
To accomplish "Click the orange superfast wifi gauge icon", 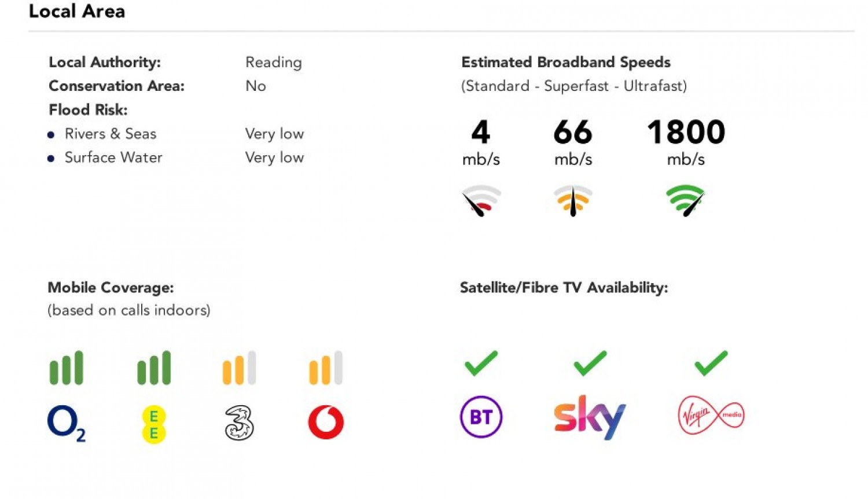I will pos(573,200).
